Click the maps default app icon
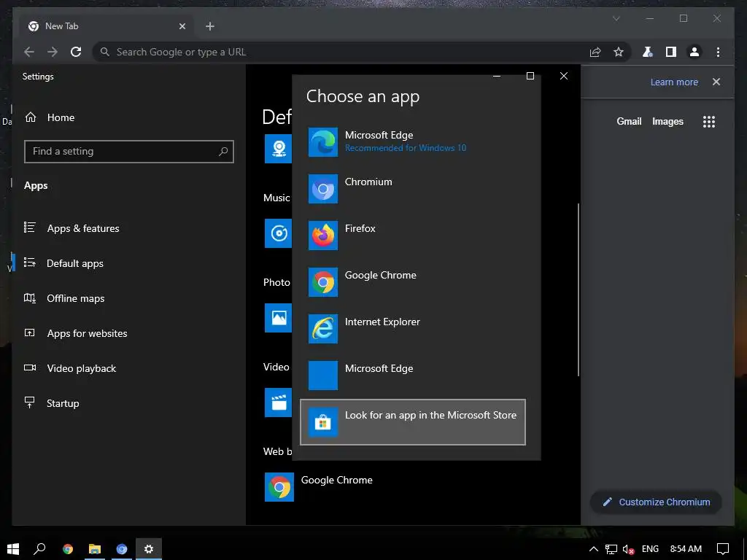 278,149
